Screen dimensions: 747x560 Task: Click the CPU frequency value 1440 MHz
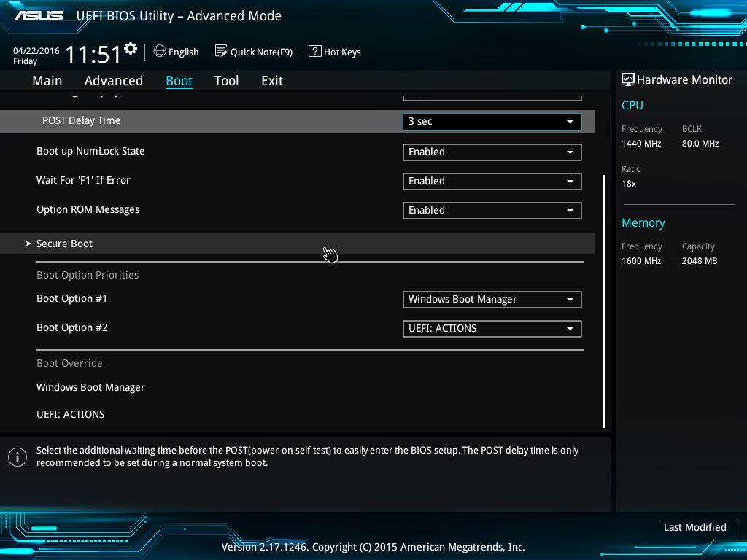(641, 144)
